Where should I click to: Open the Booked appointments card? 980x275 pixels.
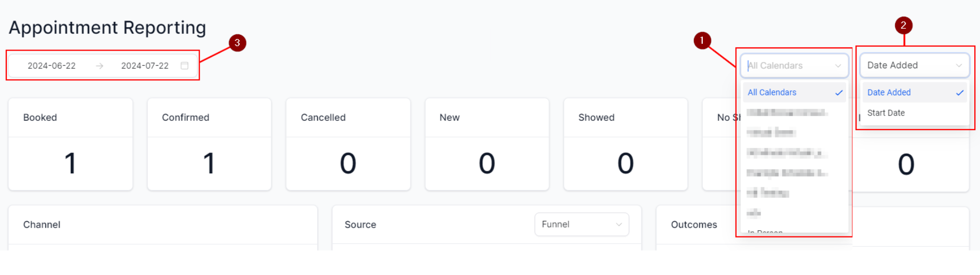(70, 144)
